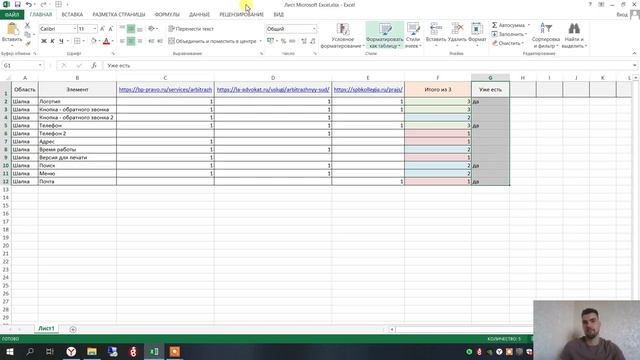Open the la-advokat.ru hyperlink in D1

[x=273, y=89]
